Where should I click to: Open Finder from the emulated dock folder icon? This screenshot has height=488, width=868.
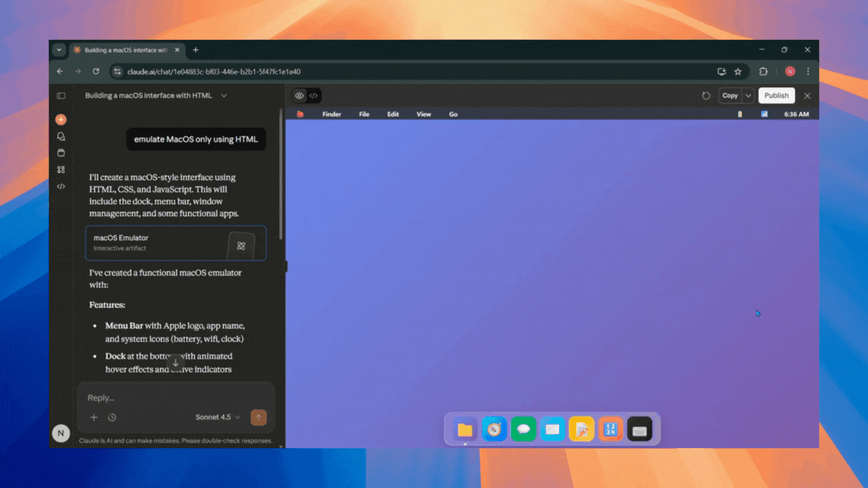(465, 429)
